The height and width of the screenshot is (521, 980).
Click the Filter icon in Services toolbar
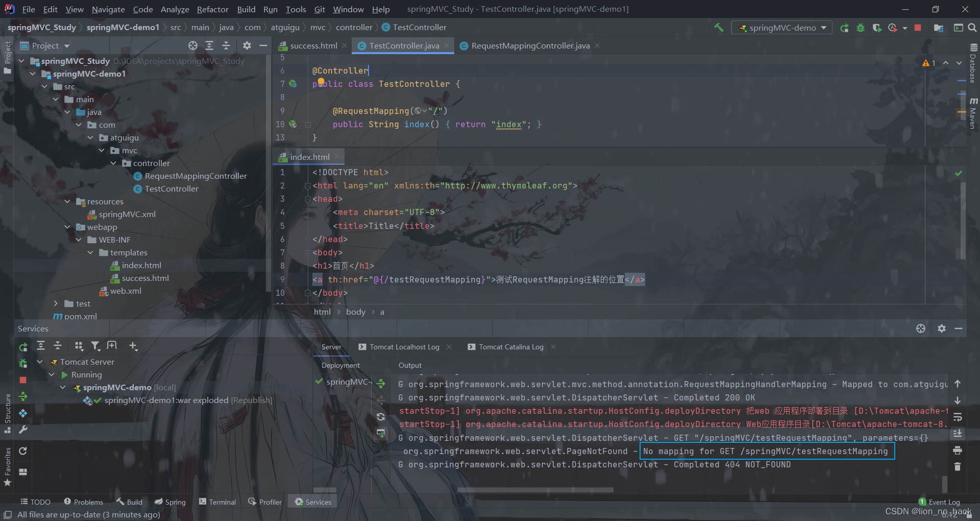tap(95, 346)
